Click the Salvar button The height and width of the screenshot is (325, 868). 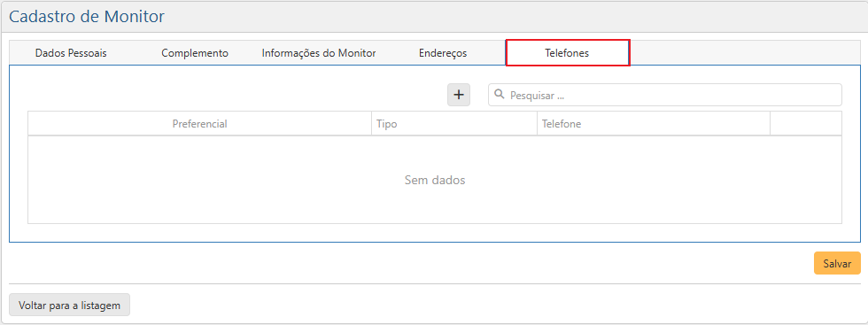click(837, 264)
